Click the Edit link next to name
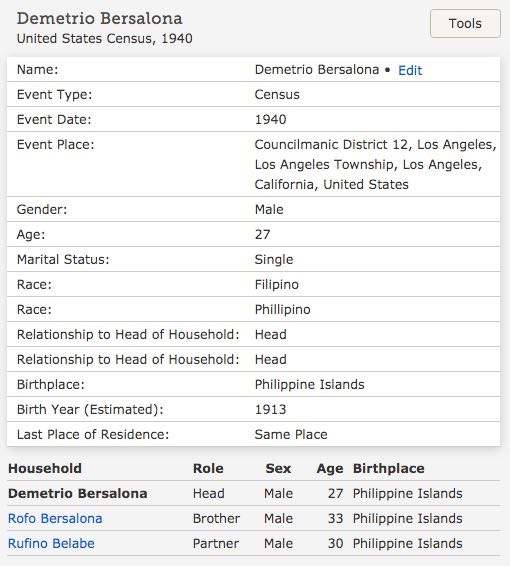The height and width of the screenshot is (566, 510). pos(410,70)
